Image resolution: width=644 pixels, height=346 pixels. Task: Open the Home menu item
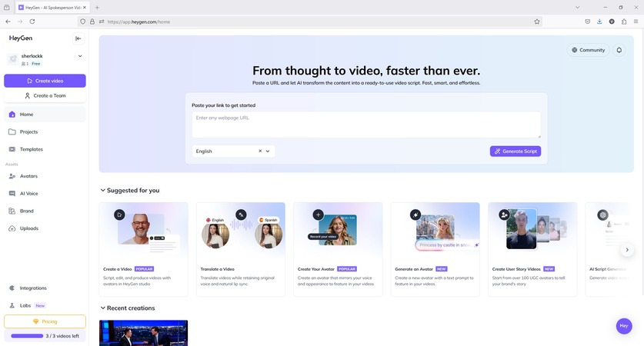(45, 115)
